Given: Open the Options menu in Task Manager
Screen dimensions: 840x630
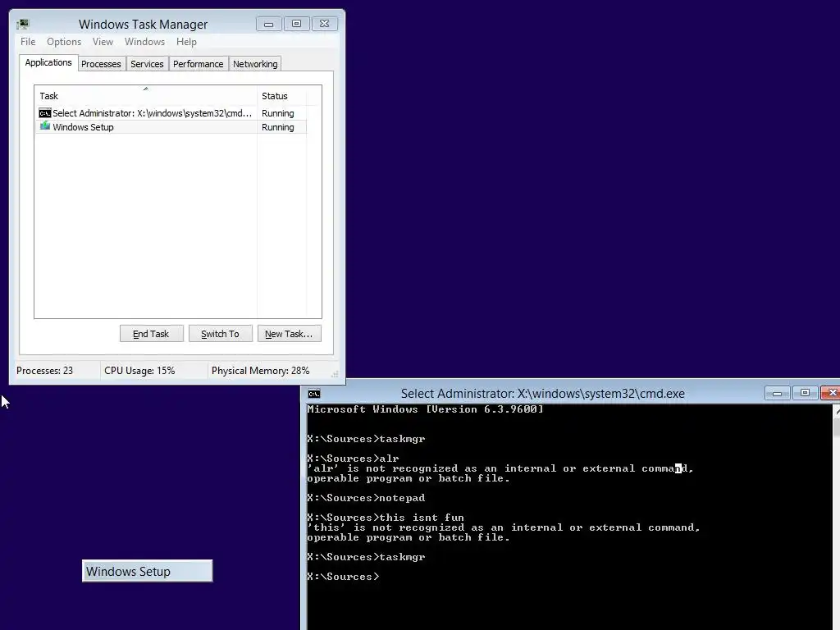Looking at the screenshot, I should tap(64, 42).
